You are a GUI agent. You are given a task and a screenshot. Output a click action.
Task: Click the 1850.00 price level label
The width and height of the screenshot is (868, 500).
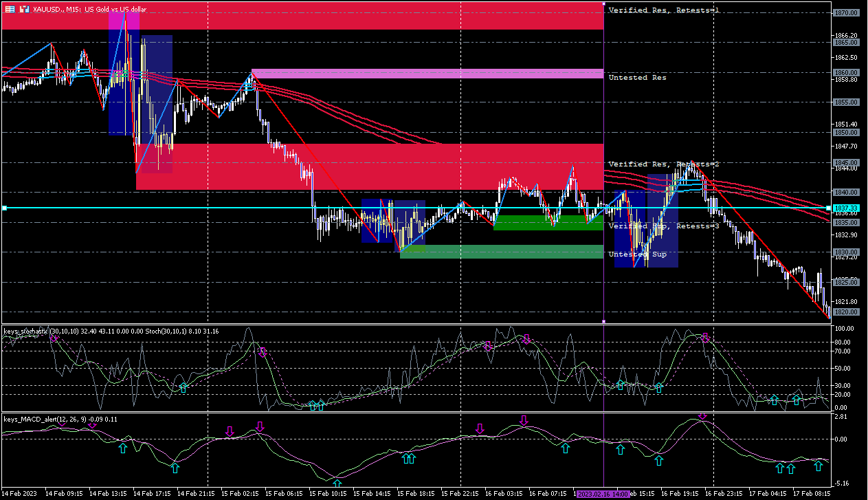pyautogui.click(x=846, y=132)
